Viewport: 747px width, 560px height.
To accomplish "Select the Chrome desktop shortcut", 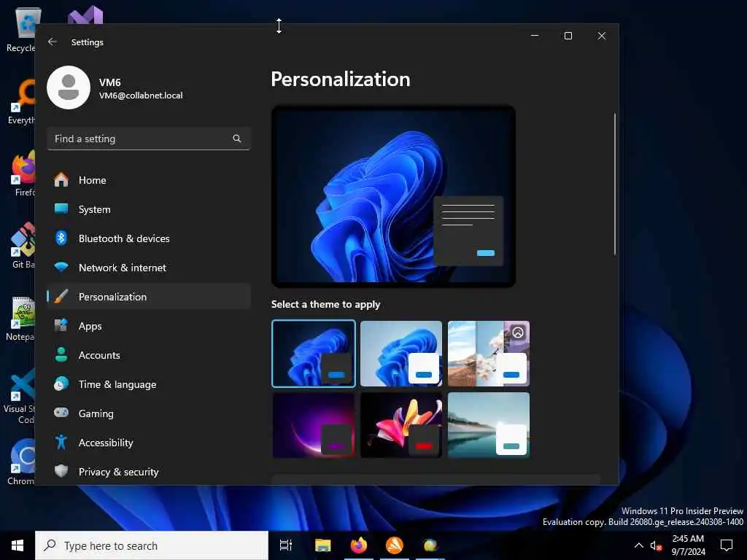I will click(20, 462).
